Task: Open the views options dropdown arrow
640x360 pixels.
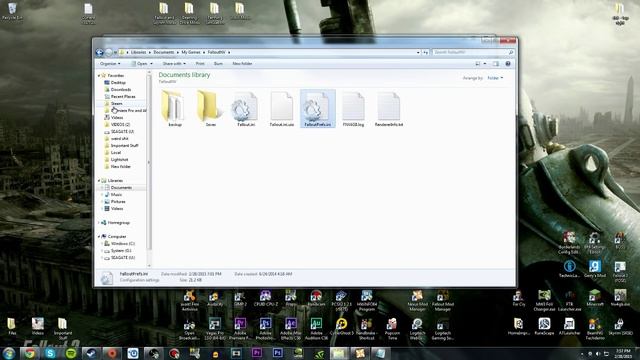Action: [x=485, y=64]
